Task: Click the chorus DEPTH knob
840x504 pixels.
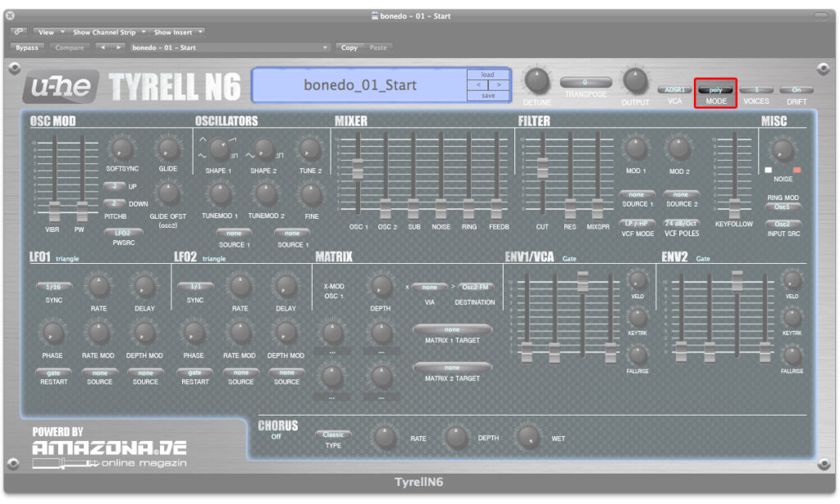Action: click(x=456, y=437)
